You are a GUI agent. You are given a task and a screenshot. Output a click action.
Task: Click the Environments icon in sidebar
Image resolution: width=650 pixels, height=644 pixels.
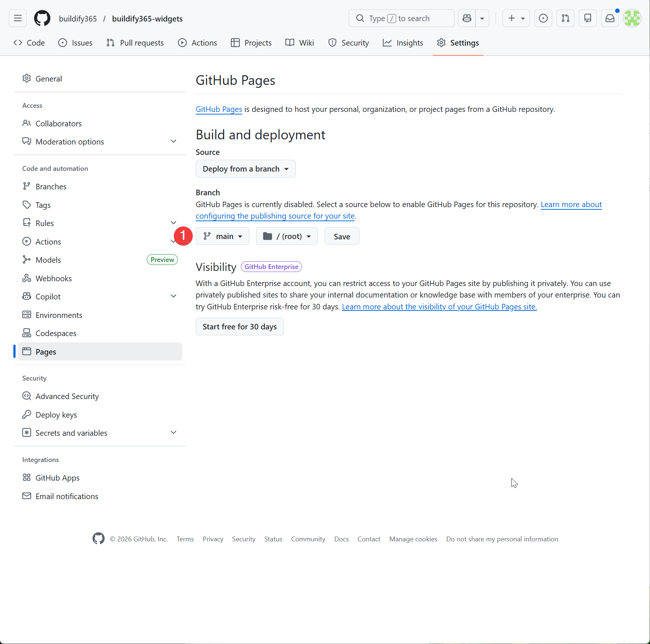pos(27,315)
